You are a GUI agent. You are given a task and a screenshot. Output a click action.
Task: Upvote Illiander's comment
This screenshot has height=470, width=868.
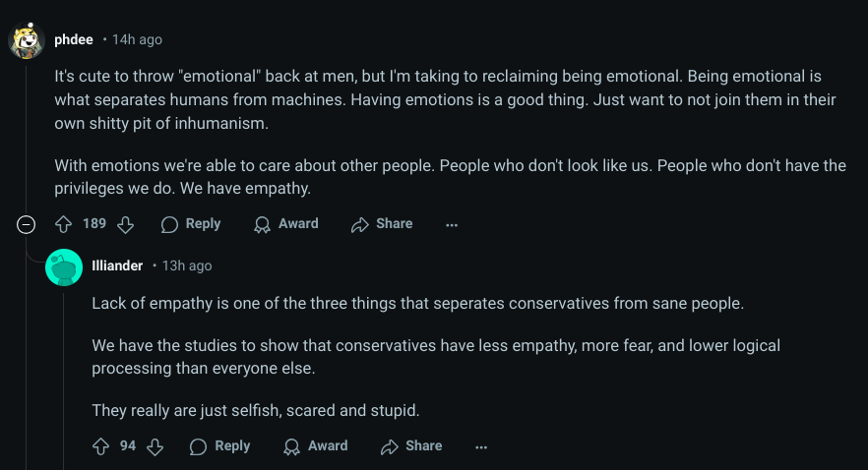coord(100,446)
